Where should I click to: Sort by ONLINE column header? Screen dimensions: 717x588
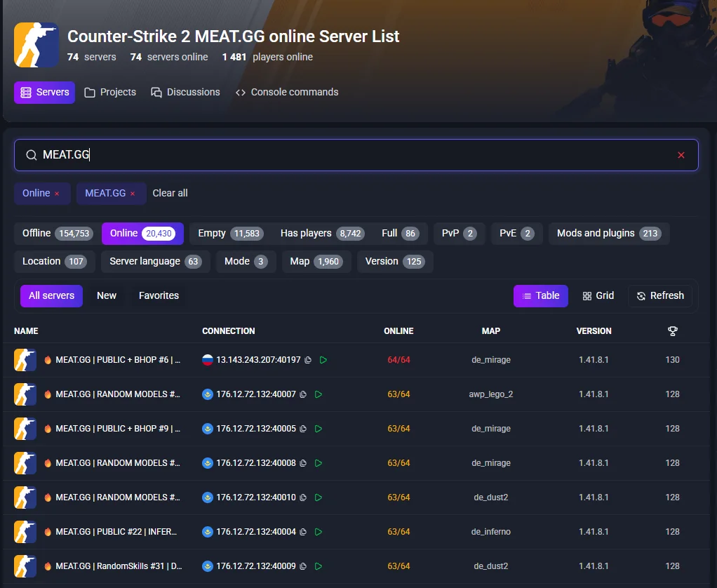pos(398,331)
